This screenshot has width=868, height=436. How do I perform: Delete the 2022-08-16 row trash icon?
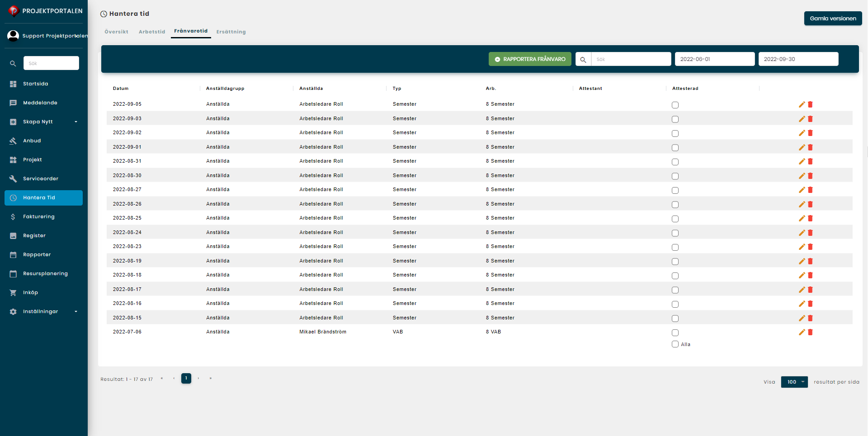coord(810,304)
